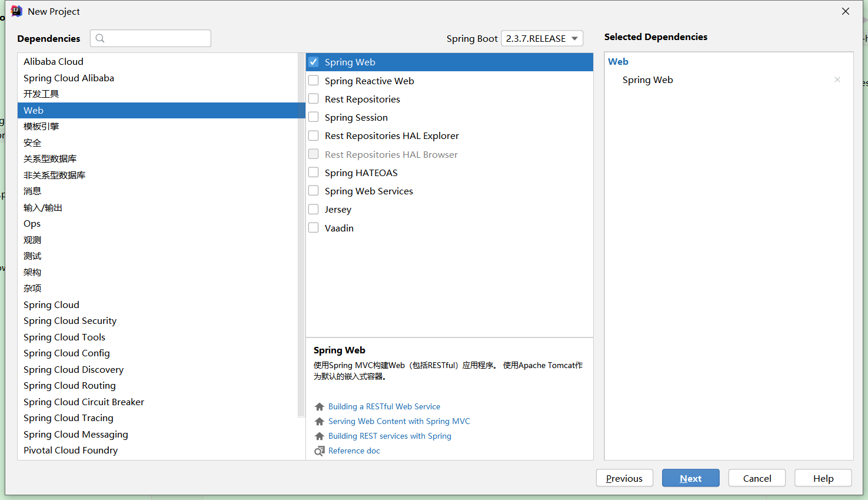
Task: Select the Spring Cloud Config category
Action: [x=158, y=353]
